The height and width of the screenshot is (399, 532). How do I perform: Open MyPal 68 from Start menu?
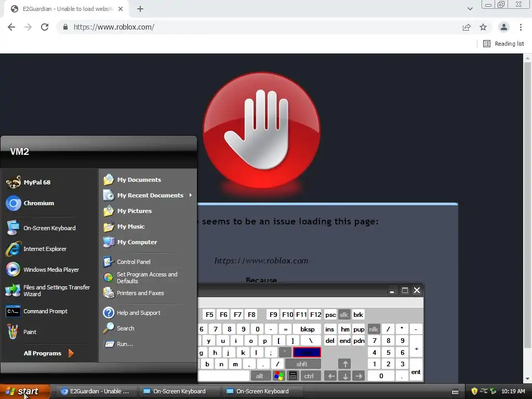pos(29,182)
